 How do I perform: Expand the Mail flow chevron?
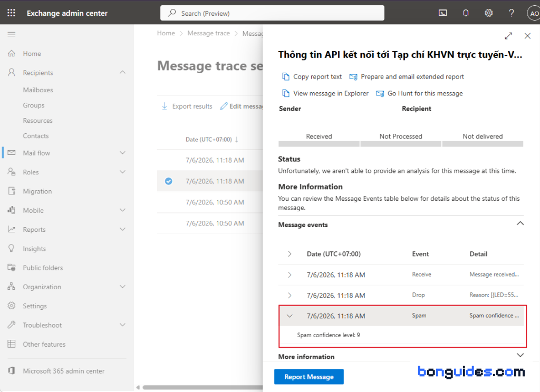(x=122, y=152)
